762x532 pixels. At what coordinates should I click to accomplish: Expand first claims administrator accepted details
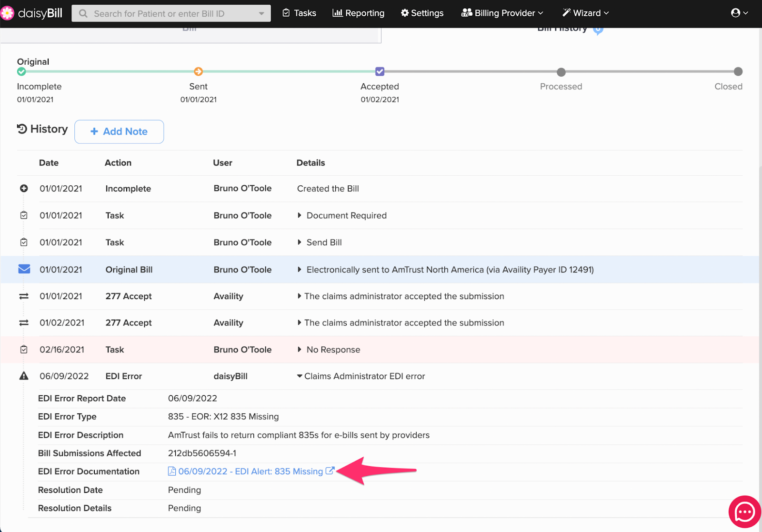pos(300,296)
